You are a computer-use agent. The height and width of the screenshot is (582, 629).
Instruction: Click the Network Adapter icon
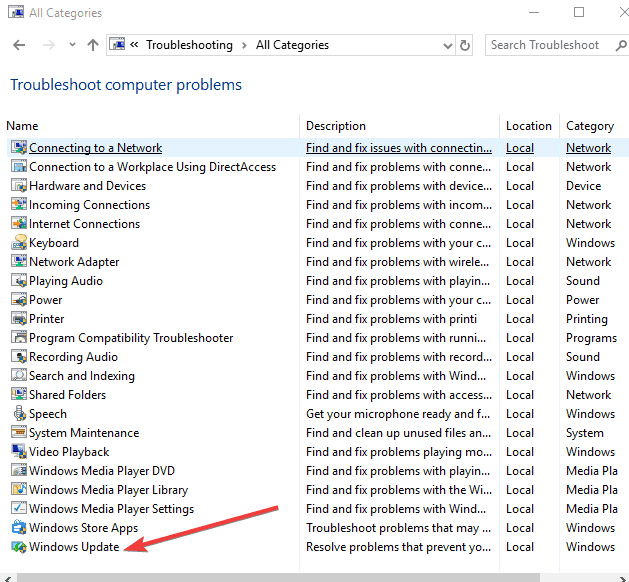point(19,262)
